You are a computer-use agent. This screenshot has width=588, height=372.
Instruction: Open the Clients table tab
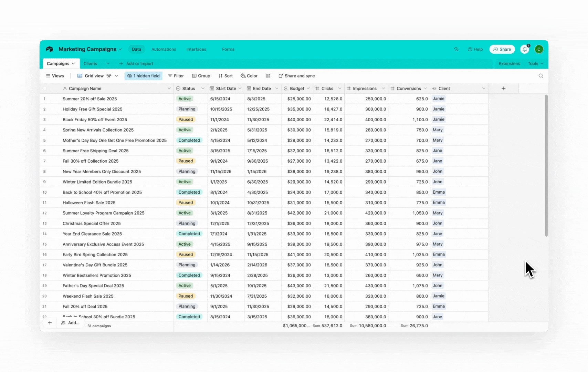coord(90,63)
